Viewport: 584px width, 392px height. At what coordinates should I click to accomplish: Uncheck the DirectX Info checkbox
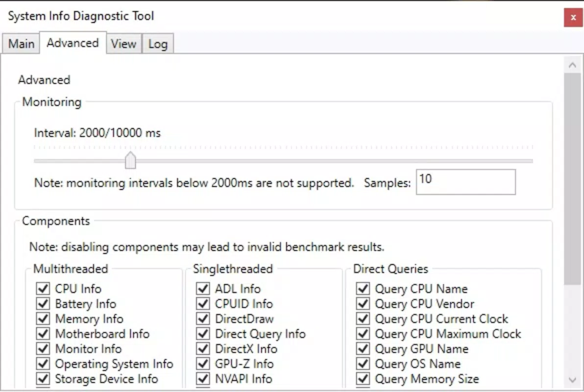(203, 348)
